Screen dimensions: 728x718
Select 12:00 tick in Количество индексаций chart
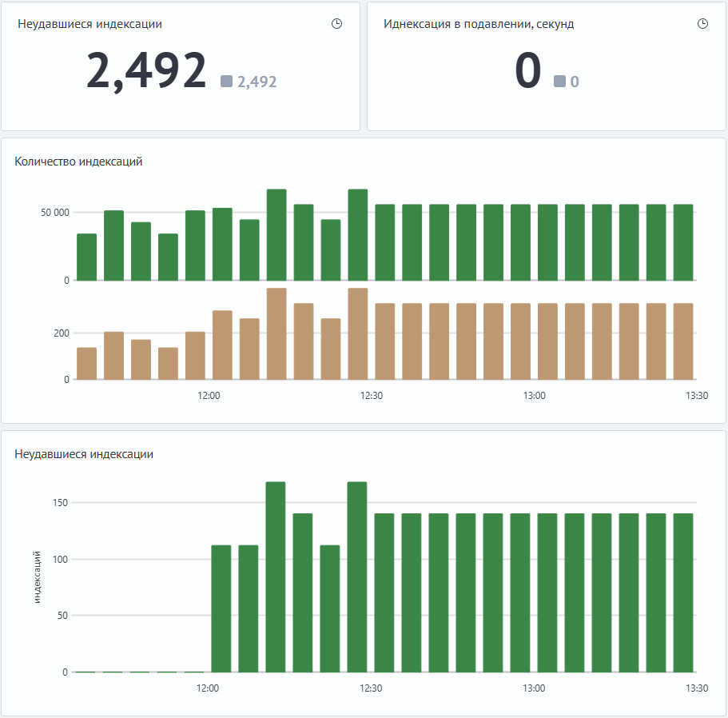coord(209,396)
